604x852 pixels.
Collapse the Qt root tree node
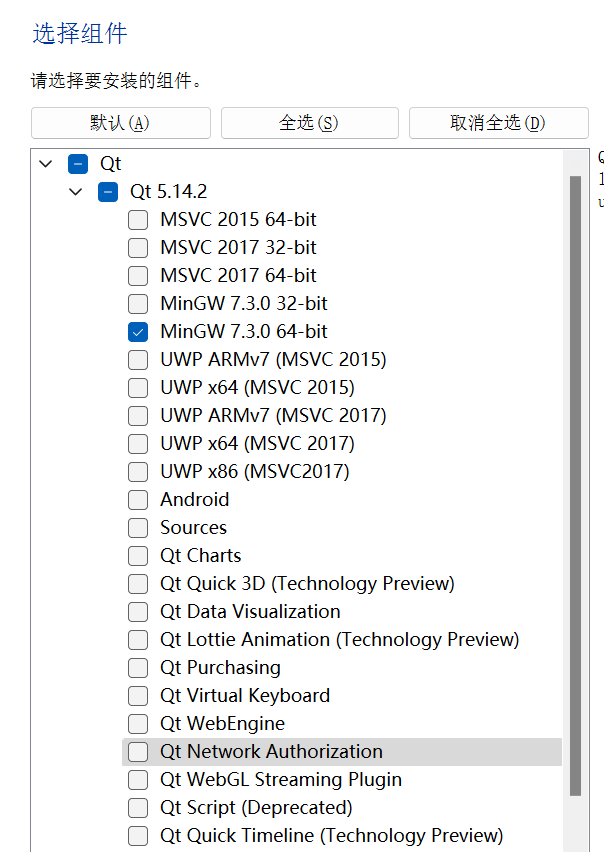pyautogui.click(x=46, y=164)
